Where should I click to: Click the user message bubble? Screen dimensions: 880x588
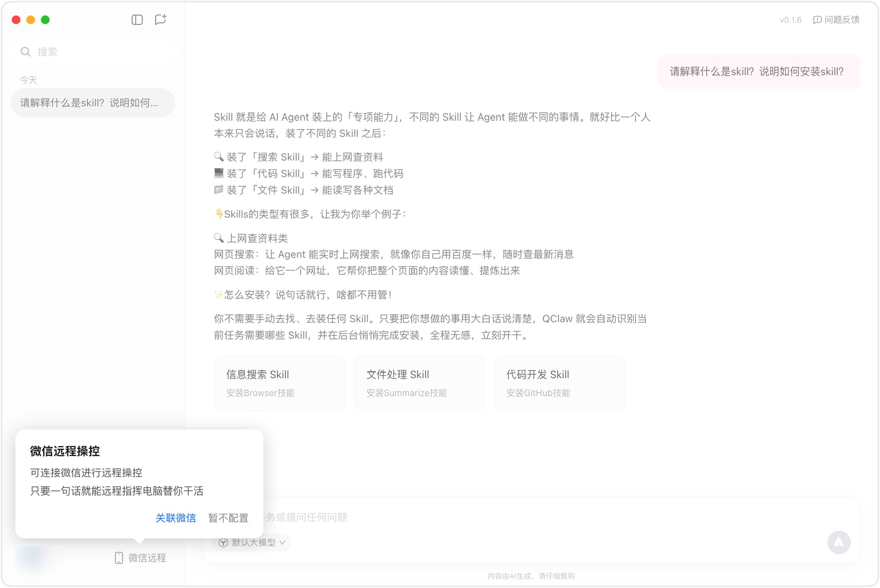(x=758, y=72)
